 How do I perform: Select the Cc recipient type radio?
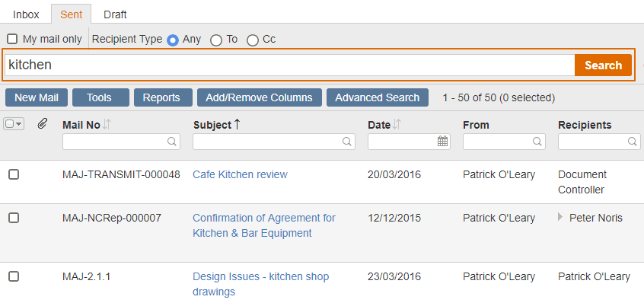coord(253,40)
